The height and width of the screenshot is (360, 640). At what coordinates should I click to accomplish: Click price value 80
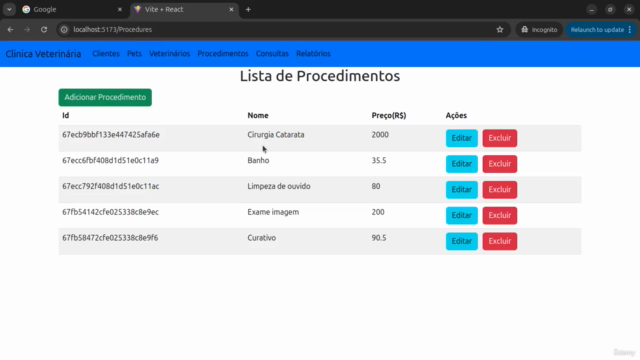tap(376, 186)
